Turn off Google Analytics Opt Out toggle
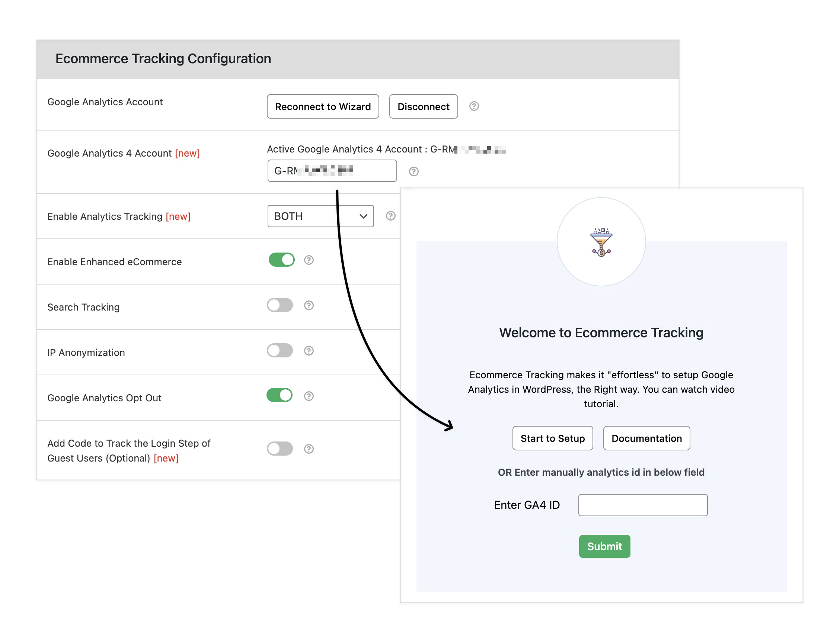 (280, 395)
